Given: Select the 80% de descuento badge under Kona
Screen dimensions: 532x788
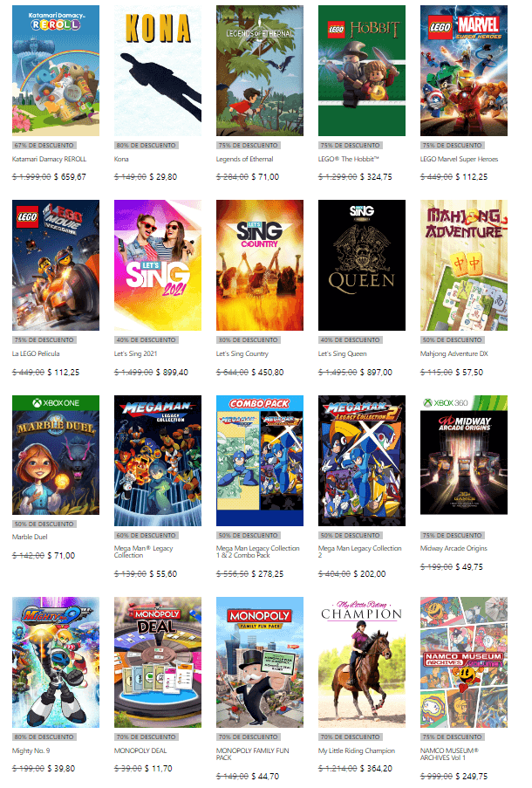Looking at the screenshot, I should pyautogui.click(x=147, y=145).
